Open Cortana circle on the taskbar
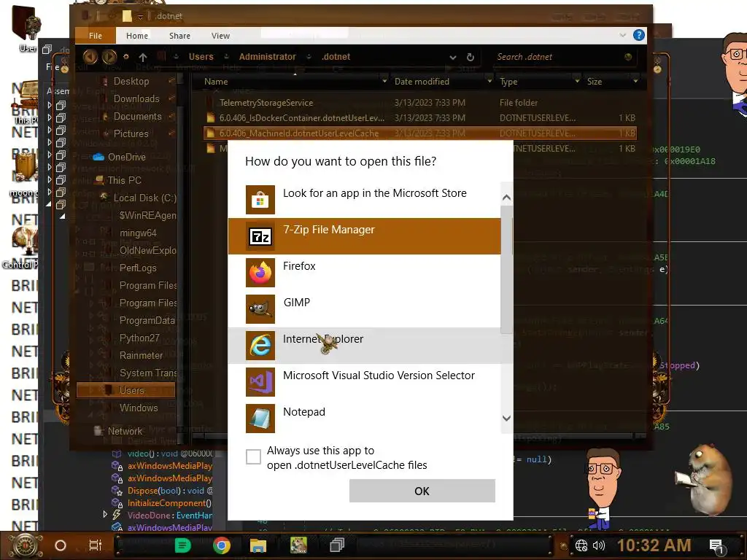The height and width of the screenshot is (560, 747). click(x=61, y=545)
